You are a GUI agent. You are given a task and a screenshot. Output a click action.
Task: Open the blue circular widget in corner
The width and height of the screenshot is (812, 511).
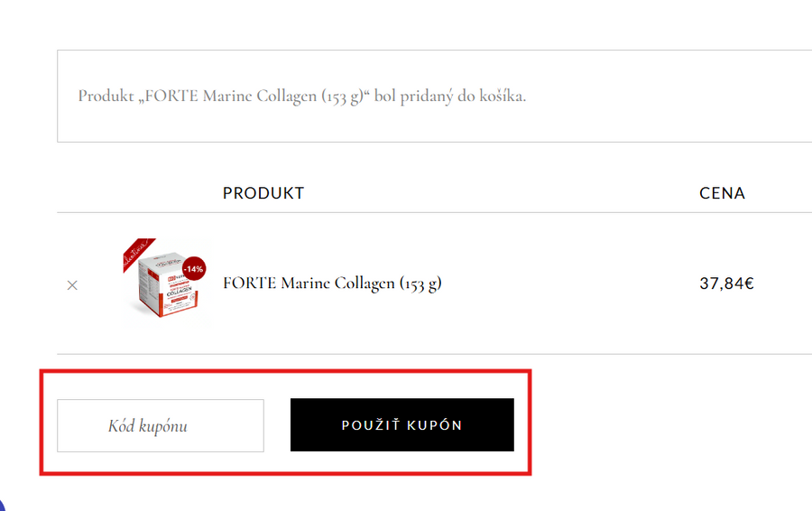2,505
